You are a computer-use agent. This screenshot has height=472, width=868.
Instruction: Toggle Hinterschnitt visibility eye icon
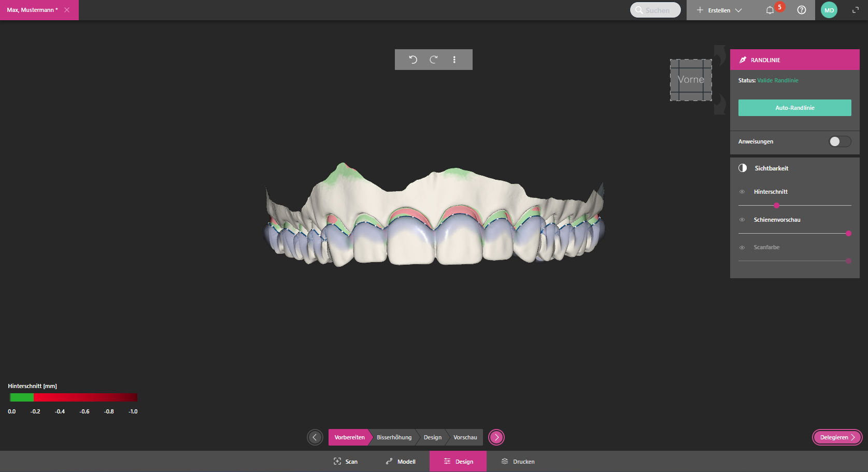742,192
